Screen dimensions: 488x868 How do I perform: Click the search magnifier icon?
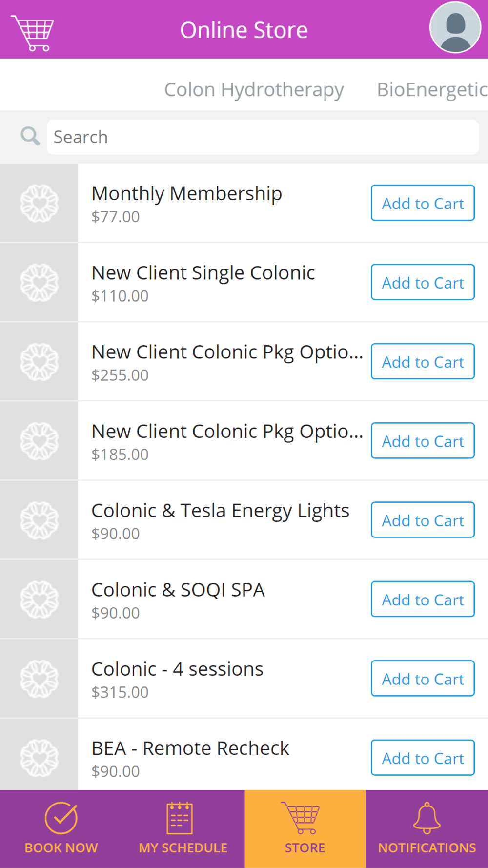pos(30,136)
